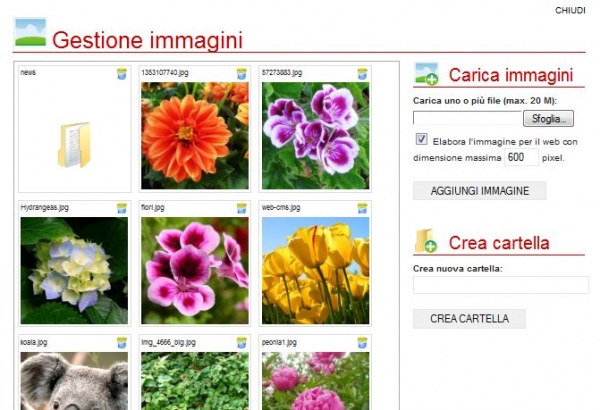Click the Carica immagini upload icon
This screenshot has width=600, height=410.
[x=426, y=74]
